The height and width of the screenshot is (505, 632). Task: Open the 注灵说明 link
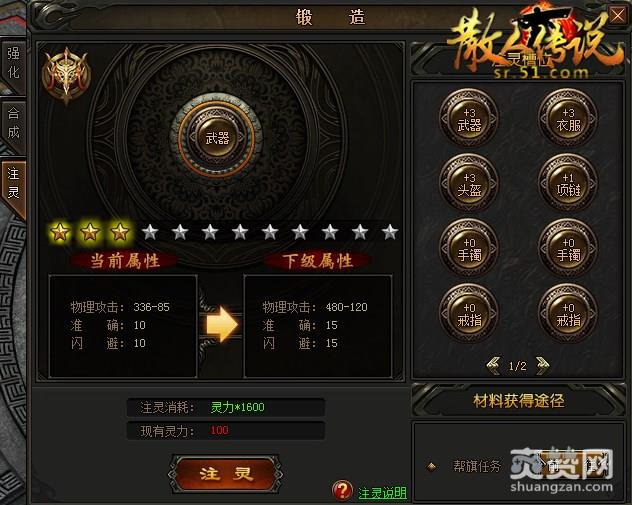[383, 493]
